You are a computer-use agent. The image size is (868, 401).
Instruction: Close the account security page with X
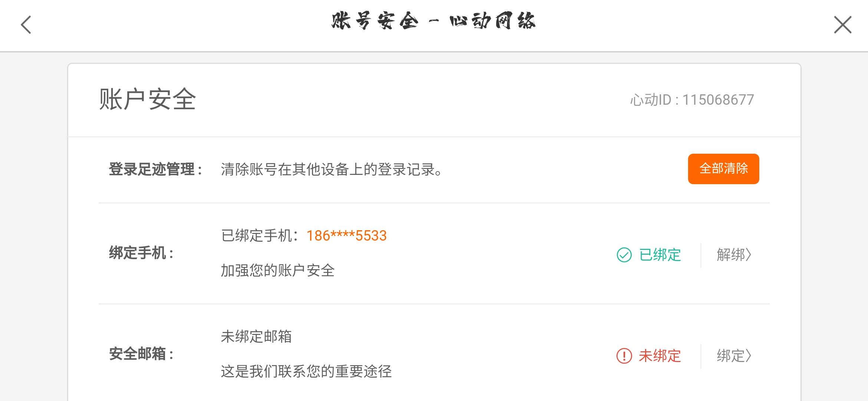842,25
